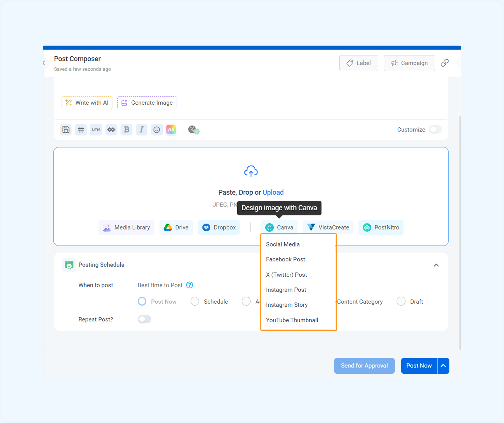This screenshot has width=504, height=423.
Task: Import media from Dropbox
Action: [219, 228]
